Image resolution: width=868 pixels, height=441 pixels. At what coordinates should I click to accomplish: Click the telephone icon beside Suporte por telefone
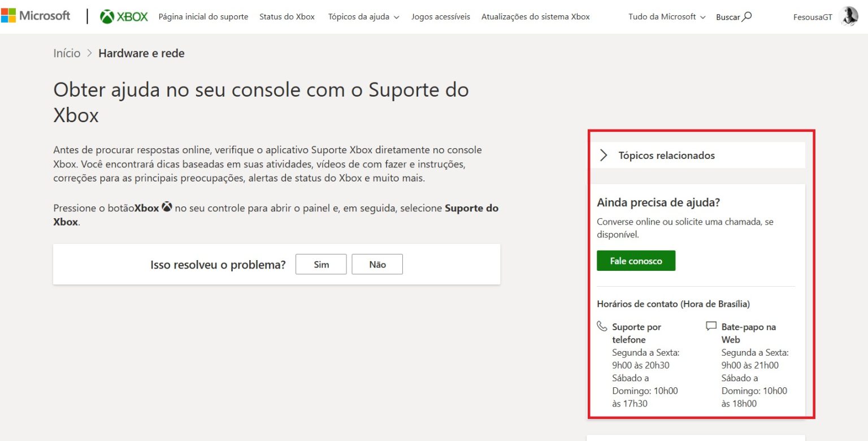[601, 326]
